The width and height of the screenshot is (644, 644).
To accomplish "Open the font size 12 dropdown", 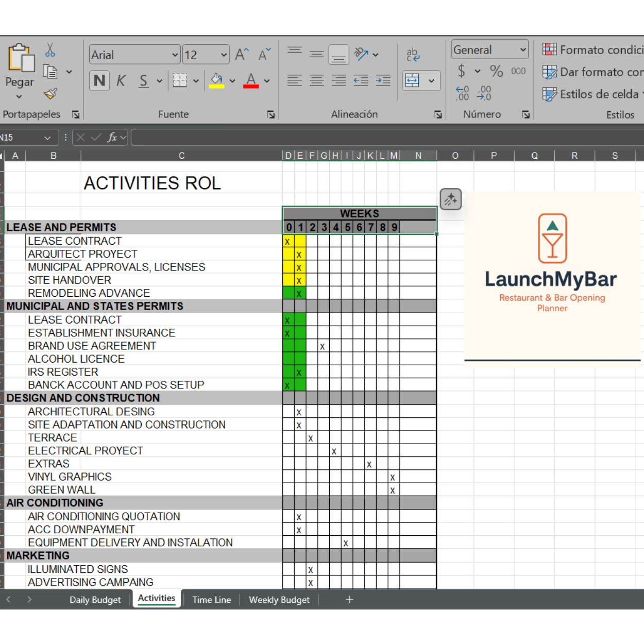I will click(224, 55).
